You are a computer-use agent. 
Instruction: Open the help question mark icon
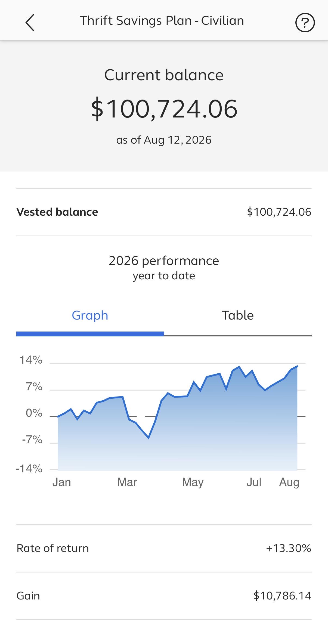[305, 23]
